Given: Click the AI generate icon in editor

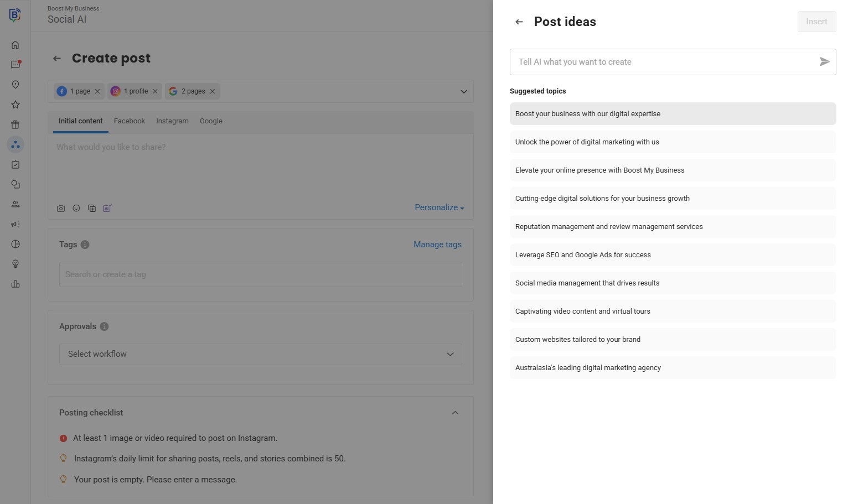Looking at the screenshot, I should click(107, 209).
